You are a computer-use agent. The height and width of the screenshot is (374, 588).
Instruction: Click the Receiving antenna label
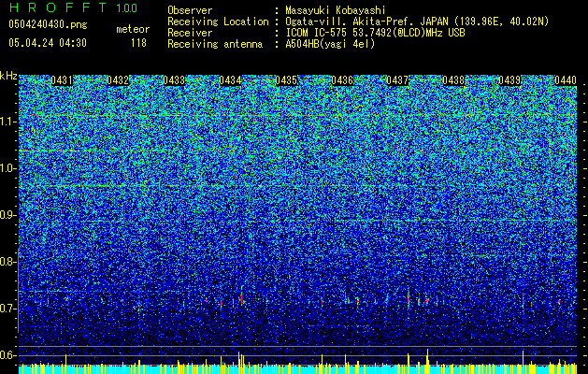(215, 44)
